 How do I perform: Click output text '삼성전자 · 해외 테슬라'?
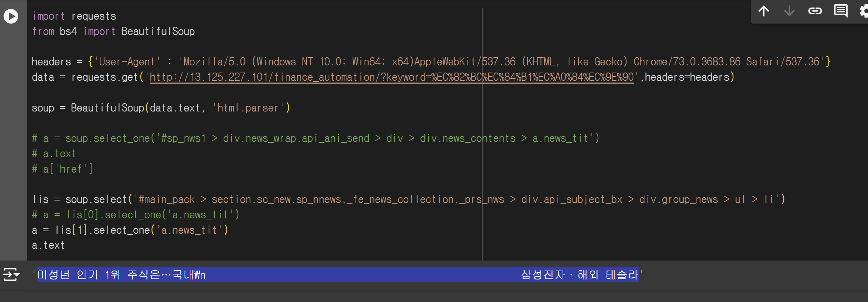[579, 274]
